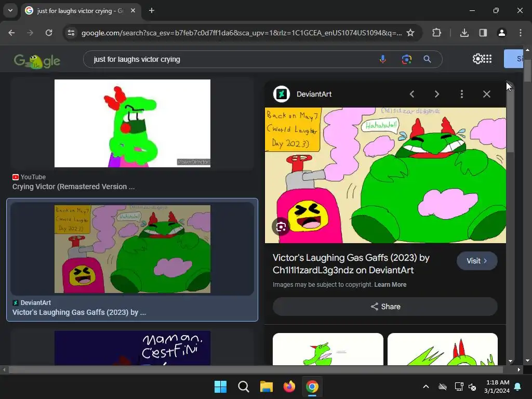Screen dimensions: 532x399
Task: Open the muted volume tray icon
Action: coord(472,387)
